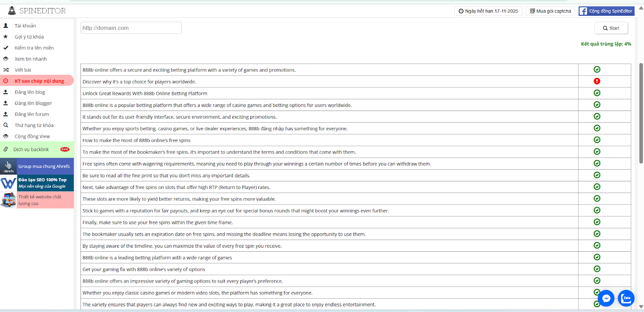The width and height of the screenshot is (644, 312).
Task: Click check icon for sports betting row
Action: [x=597, y=128]
